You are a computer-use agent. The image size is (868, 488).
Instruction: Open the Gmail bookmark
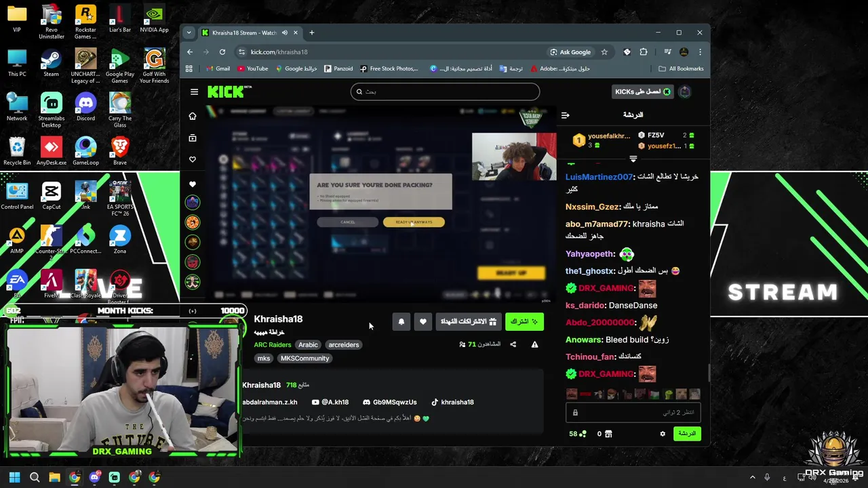click(x=218, y=68)
